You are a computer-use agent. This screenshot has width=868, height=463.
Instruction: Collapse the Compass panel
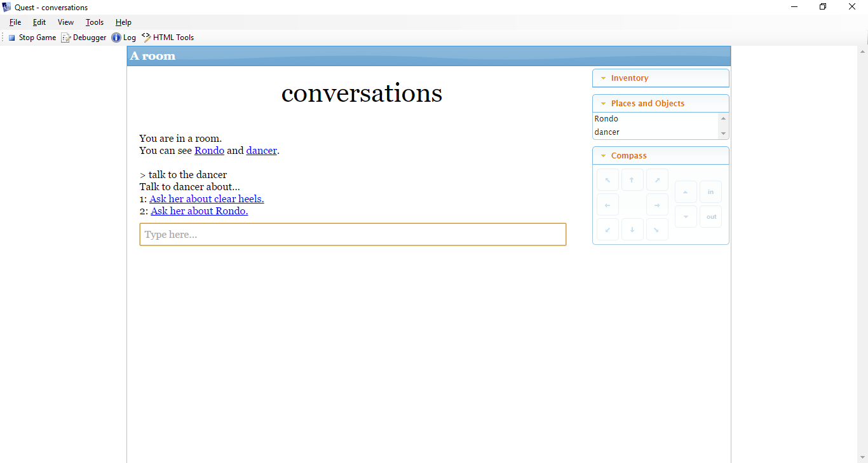point(661,156)
